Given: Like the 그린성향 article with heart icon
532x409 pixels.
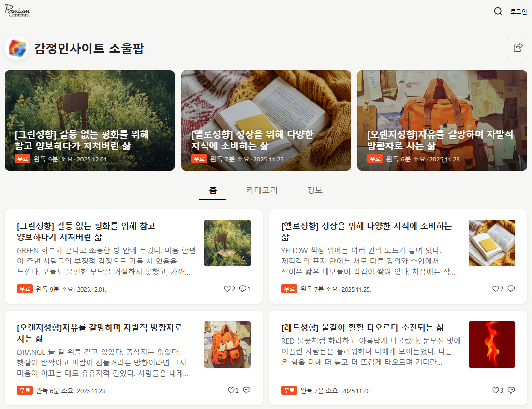Looking at the screenshot, I should tap(227, 289).
